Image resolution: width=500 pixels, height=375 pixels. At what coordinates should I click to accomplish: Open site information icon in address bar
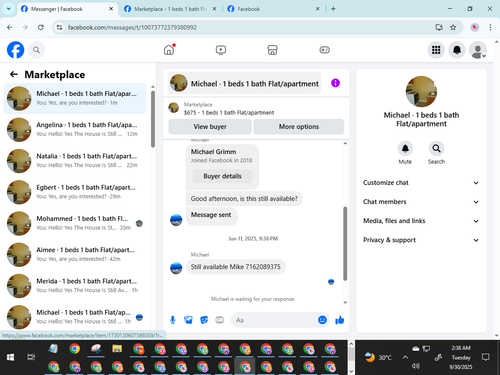point(59,27)
